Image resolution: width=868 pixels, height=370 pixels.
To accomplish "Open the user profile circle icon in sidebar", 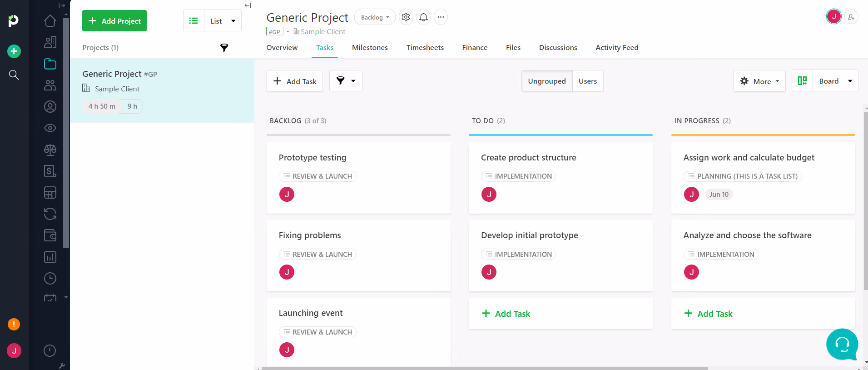I will (50, 106).
